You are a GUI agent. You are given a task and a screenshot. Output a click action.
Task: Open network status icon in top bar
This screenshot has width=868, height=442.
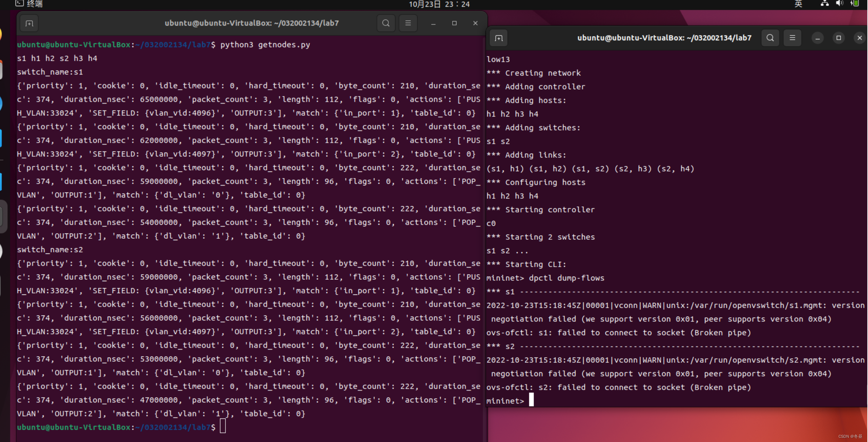tap(825, 4)
